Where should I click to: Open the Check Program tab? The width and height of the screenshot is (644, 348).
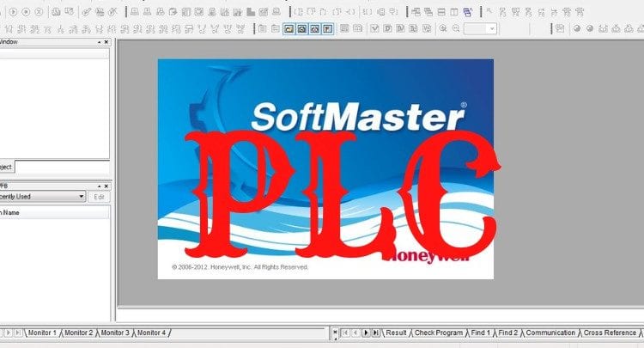438,333
